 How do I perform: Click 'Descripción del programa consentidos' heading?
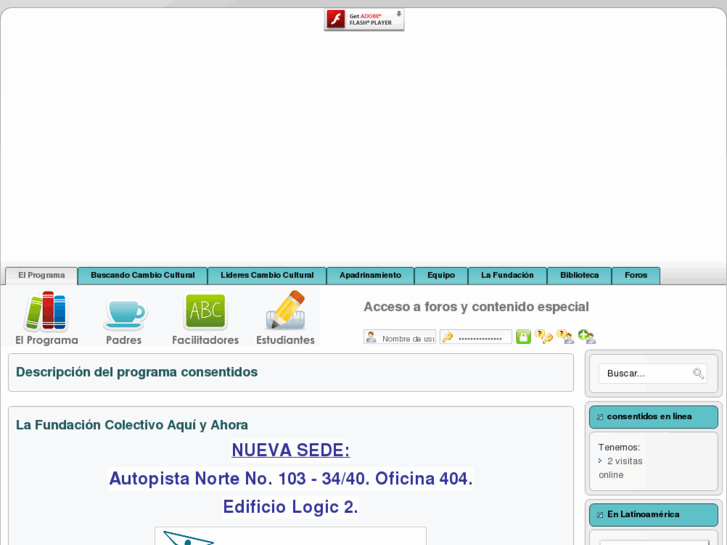coord(137,372)
